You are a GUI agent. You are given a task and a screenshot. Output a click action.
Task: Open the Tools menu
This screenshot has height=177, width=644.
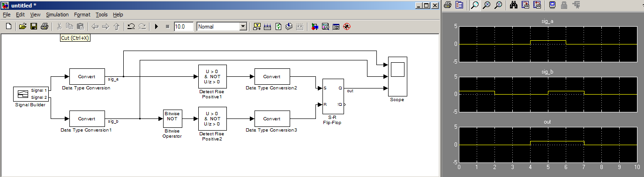[x=101, y=15]
